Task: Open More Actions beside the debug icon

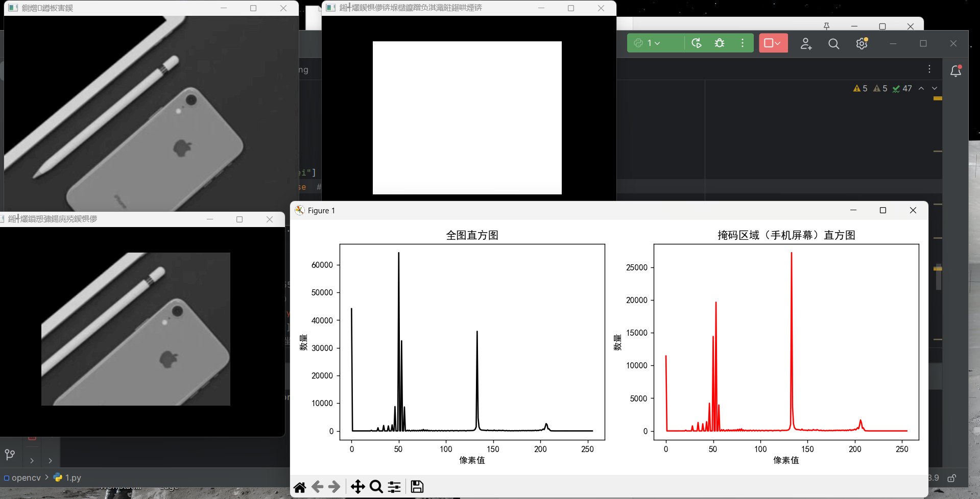Action: (x=743, y=43)
